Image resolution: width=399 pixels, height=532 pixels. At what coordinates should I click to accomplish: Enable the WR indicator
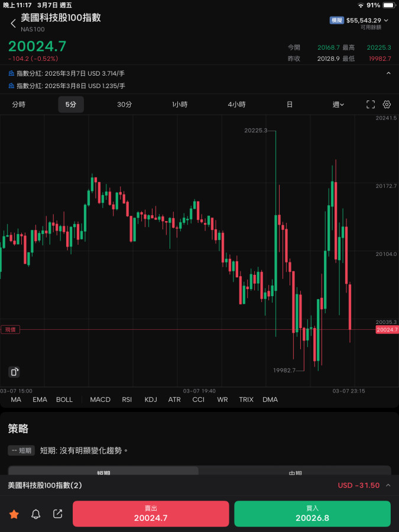(x=223, y=400)
